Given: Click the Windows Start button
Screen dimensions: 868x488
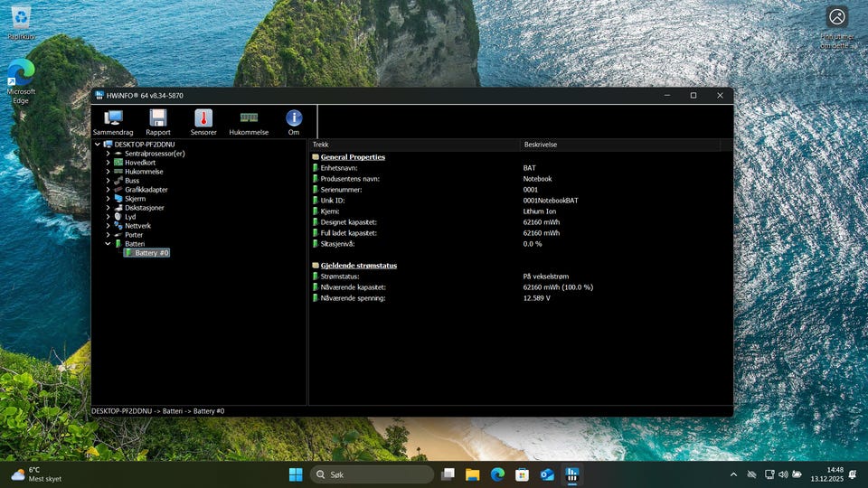Looking at the screenshot, I should click(296, 474).
